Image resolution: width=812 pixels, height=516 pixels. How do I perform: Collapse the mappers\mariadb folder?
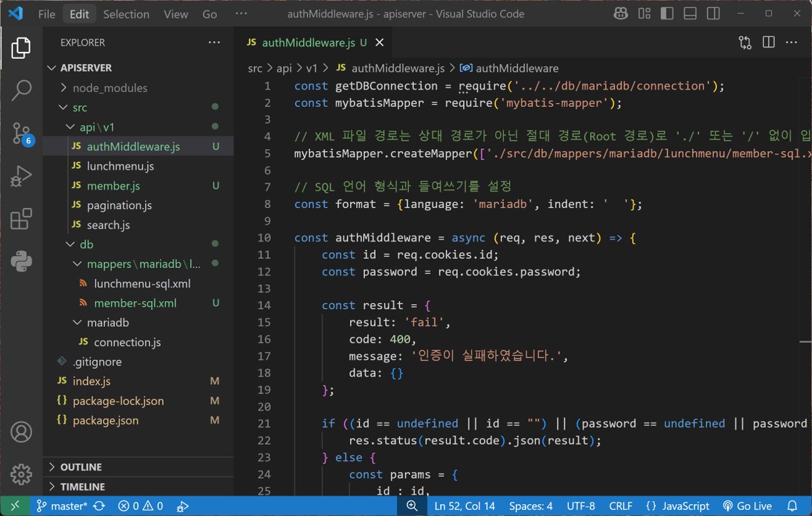[139, 264]
